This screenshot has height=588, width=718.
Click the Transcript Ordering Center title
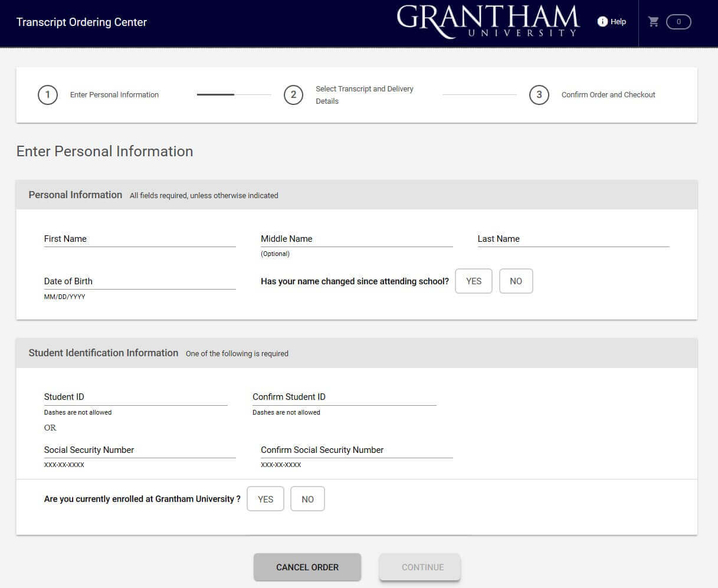pyautogui.click(x=81, y=22)
